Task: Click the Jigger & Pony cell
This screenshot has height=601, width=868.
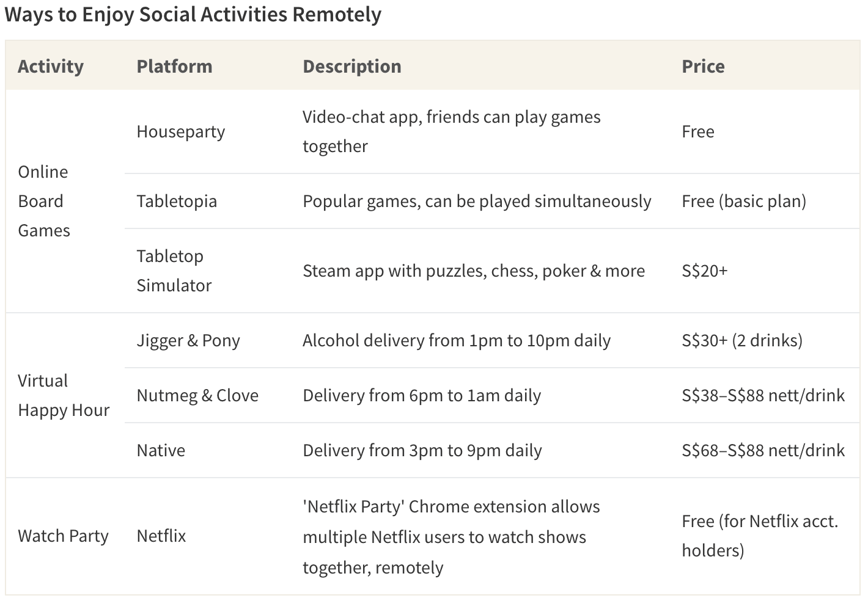Action: point(188,340)
